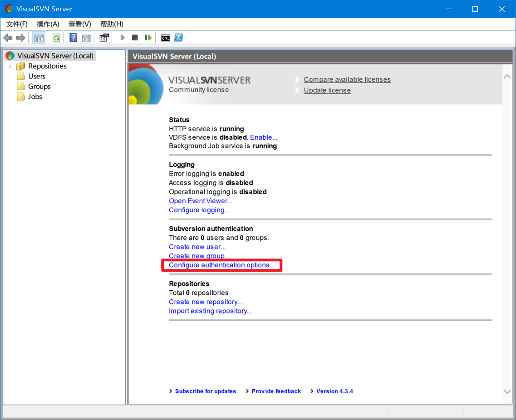This screenshot has width=516, height=420.
Task: Click 'Background Job service is running' text
Action: click(223, 146)
